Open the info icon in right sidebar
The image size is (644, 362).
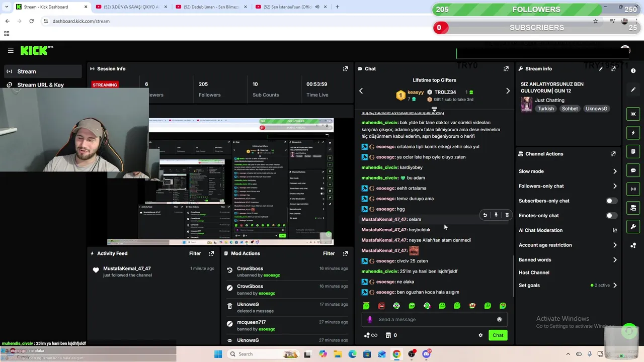(633, 71)
